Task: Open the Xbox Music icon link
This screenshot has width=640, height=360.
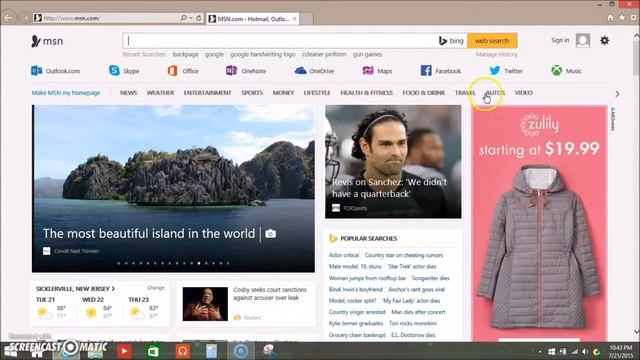Action: 556,71
